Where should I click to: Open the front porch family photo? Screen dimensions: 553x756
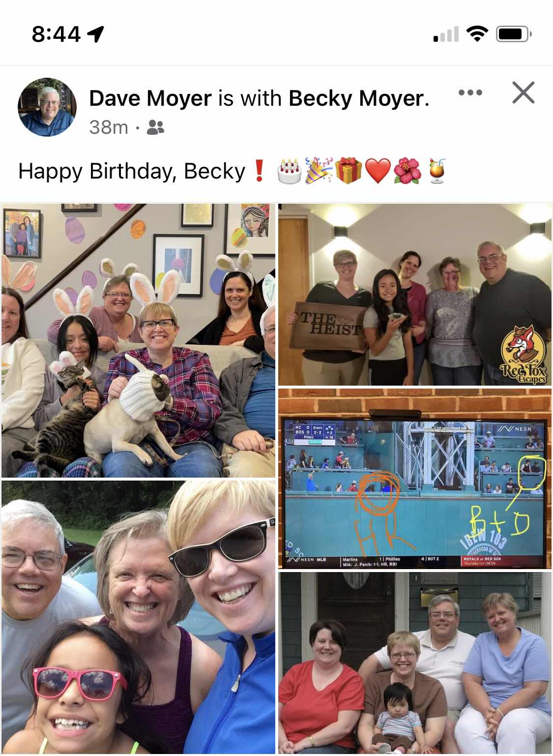click(x=415, y=663)
